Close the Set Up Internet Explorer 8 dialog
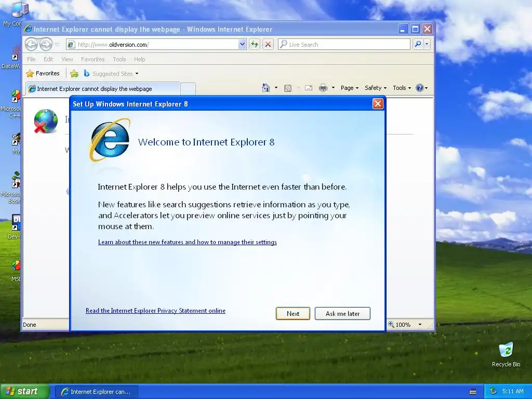 (378, 104)
